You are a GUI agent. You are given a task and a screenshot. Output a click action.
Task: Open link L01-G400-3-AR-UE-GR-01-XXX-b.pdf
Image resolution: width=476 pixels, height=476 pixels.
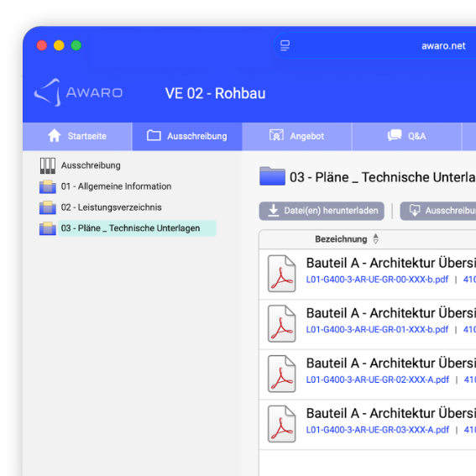pyautogui.click(x=377, y=330)
